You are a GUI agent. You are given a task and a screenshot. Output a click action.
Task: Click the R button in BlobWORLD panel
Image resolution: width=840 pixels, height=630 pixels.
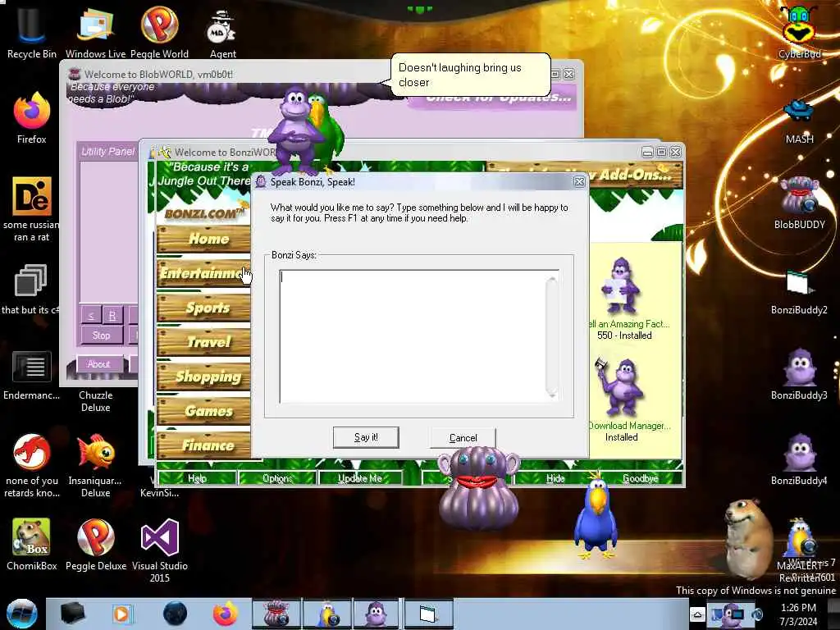[112, 315]
